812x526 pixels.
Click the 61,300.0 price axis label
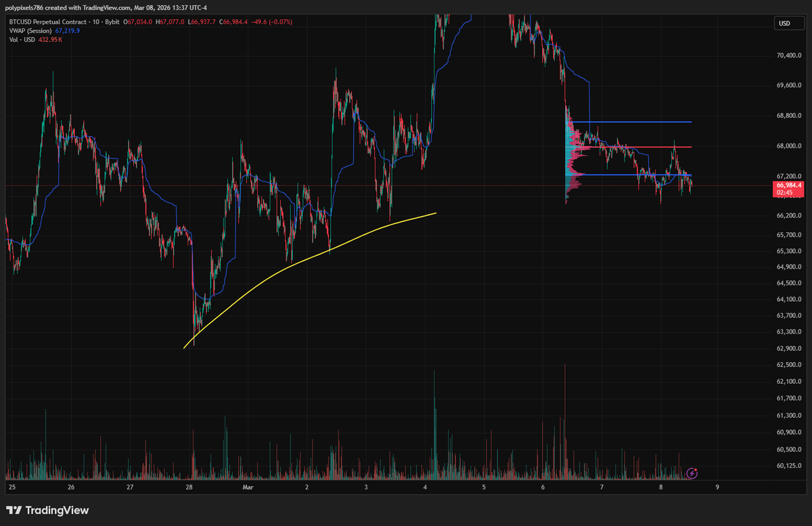[789, 416]
